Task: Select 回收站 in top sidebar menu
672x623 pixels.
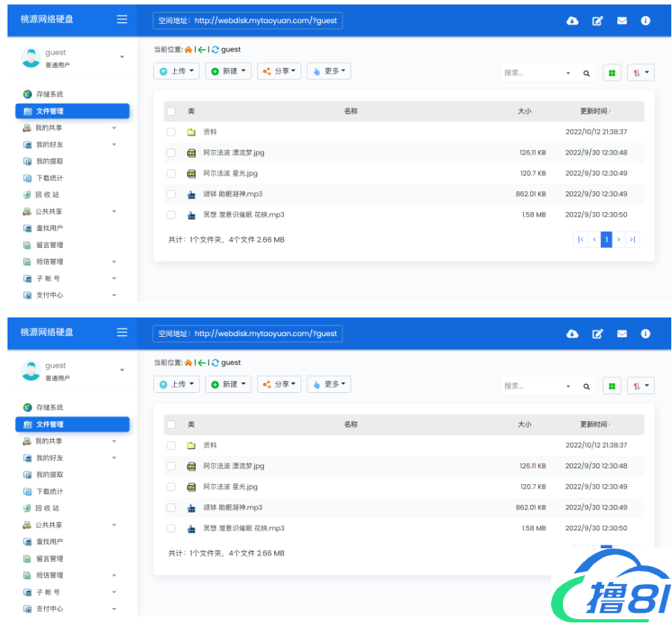Action: [48, 195]
